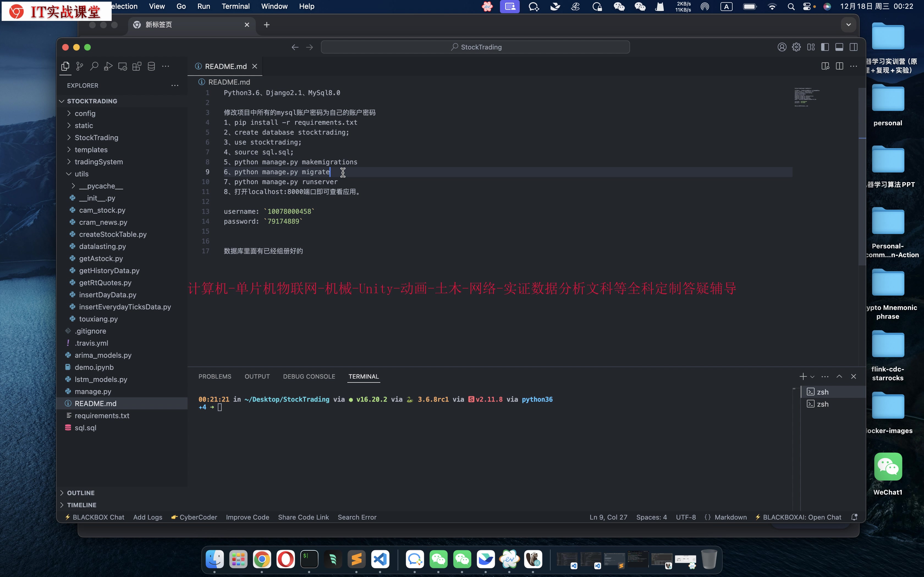The width and height of the screenshot is (924, 577).
Task: Toggle the secondary sidebar
Action: click(854, 46)
